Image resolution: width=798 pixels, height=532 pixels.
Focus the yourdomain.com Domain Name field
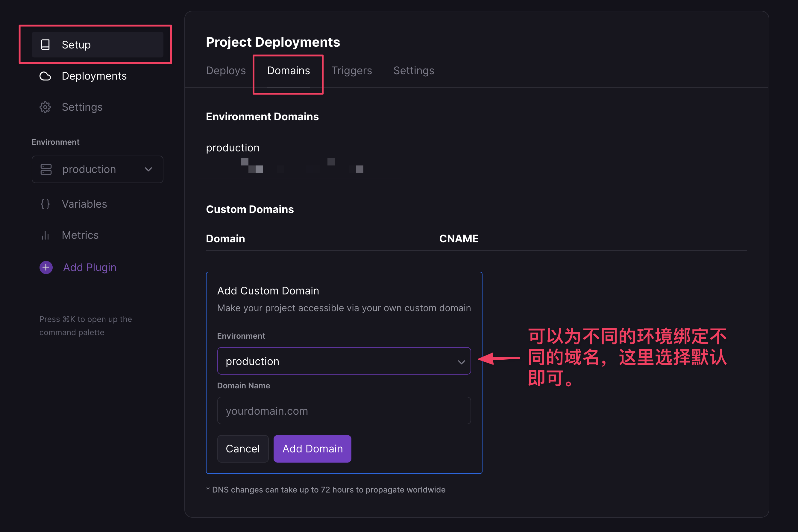[x=344, y=411]
